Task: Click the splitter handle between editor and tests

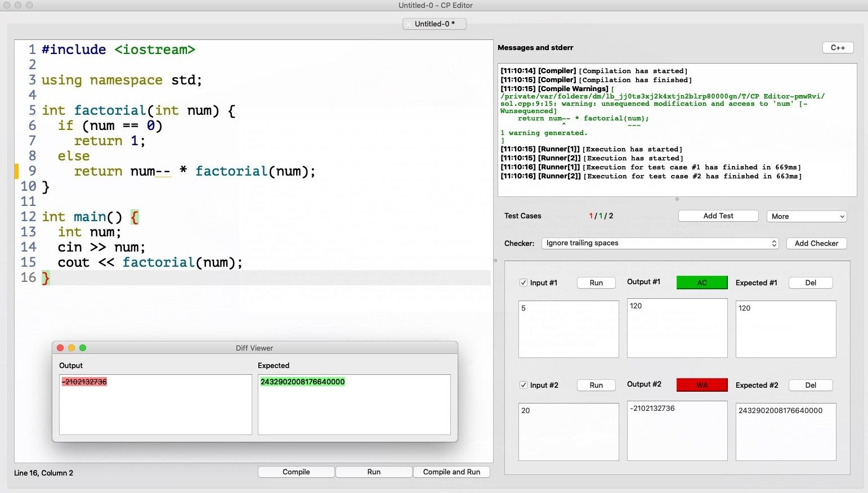Action: 495,261
